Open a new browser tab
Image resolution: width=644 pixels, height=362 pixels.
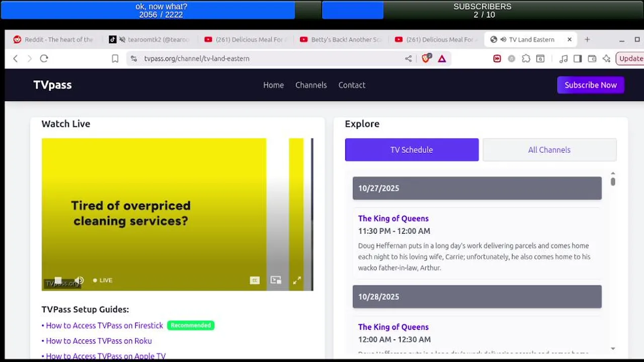pyautogui.click(x=587, y=39)
